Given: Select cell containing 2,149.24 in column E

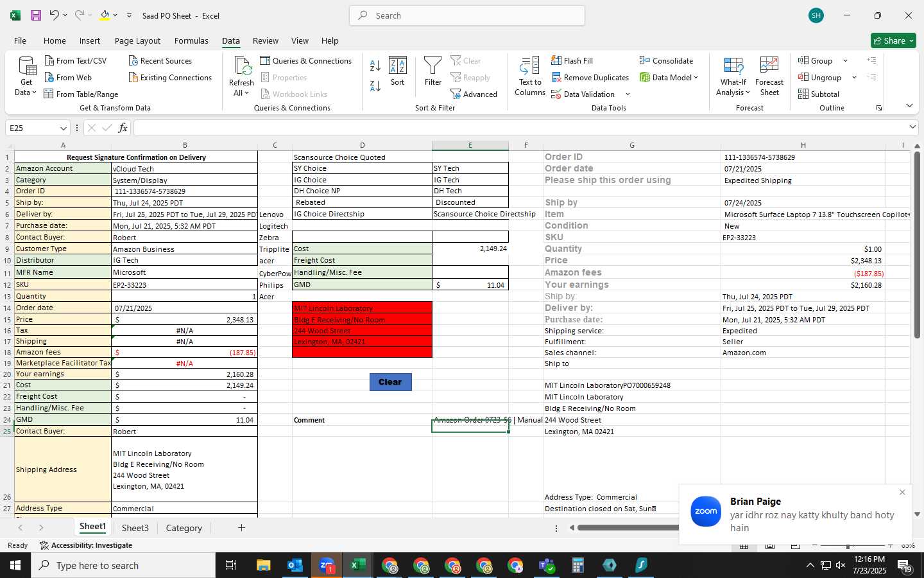Looking at the screenshot, I should point(470,249).
